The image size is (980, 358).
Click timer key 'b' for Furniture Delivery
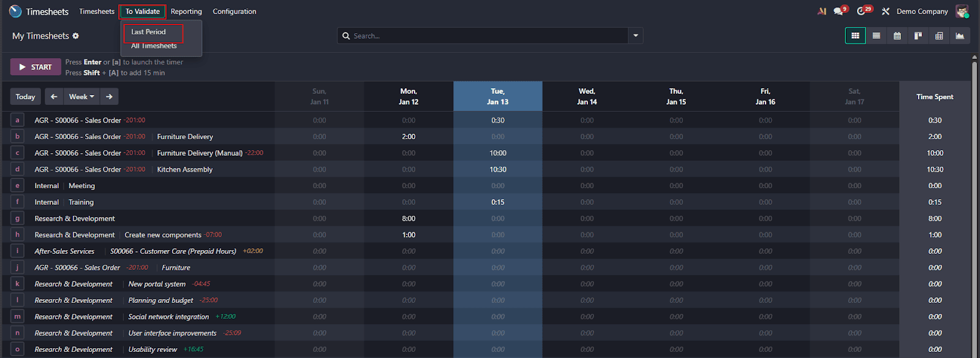coord(17,137)
